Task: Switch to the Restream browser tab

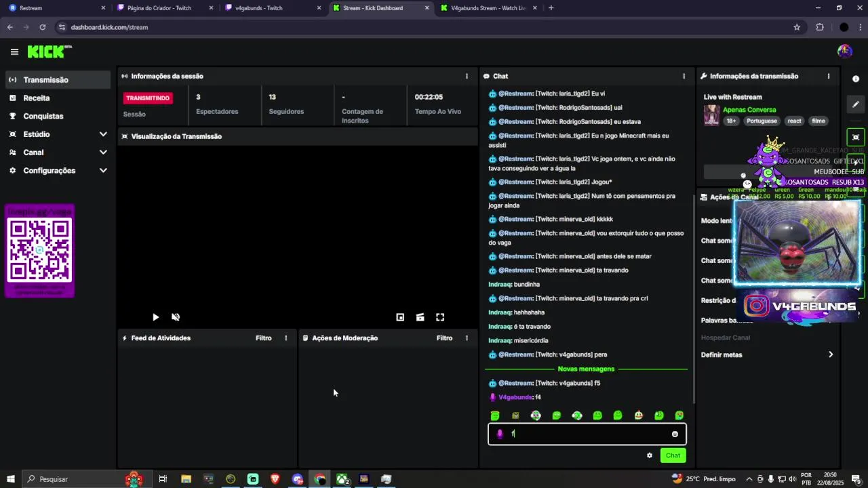Action: click(x=56, y=8)
